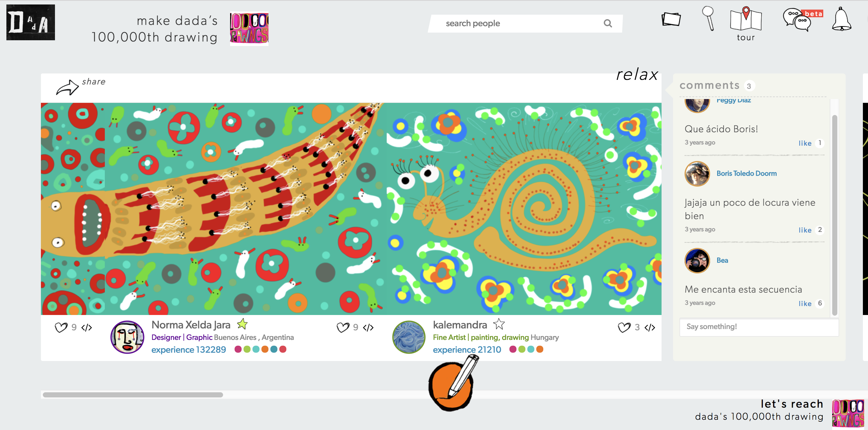Toggle heart like with 3 count
The image size is (868, 430).
point(624,327)
